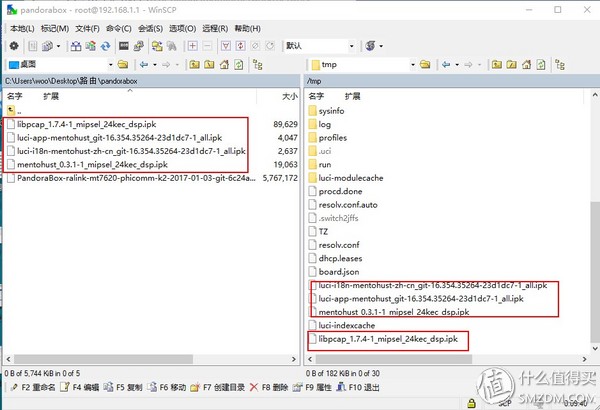Select remote resolv.conf.auto file
Image resolution: width=600 pixels, height=410 pixels.
[343, 205]
